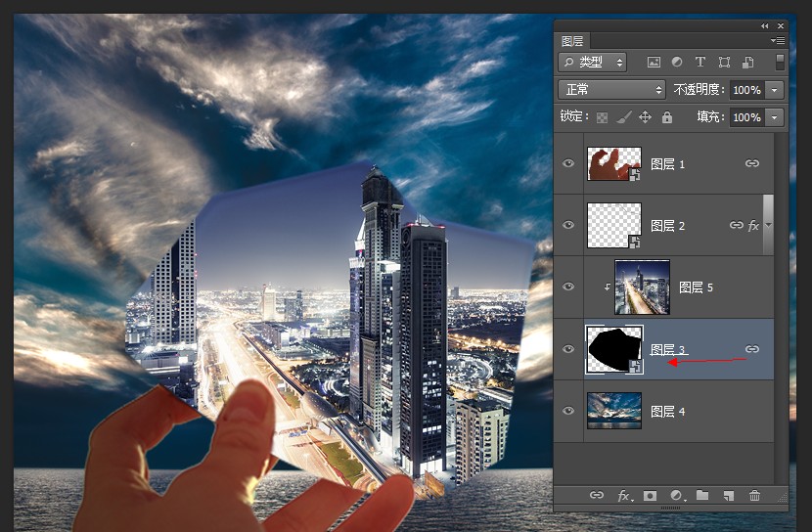Close the layers panel
Image resolution: width=812 pixels, height=532 pixels.
coord(780,25)
